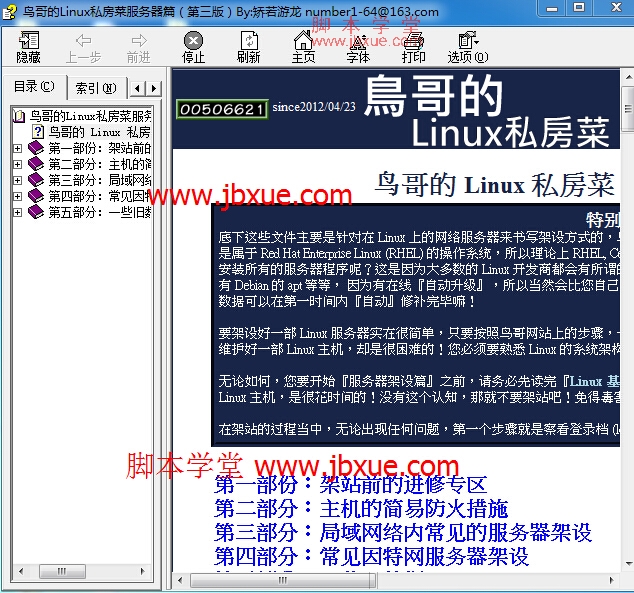Click purple book icon for 第一部份

(x=36, y=148)
